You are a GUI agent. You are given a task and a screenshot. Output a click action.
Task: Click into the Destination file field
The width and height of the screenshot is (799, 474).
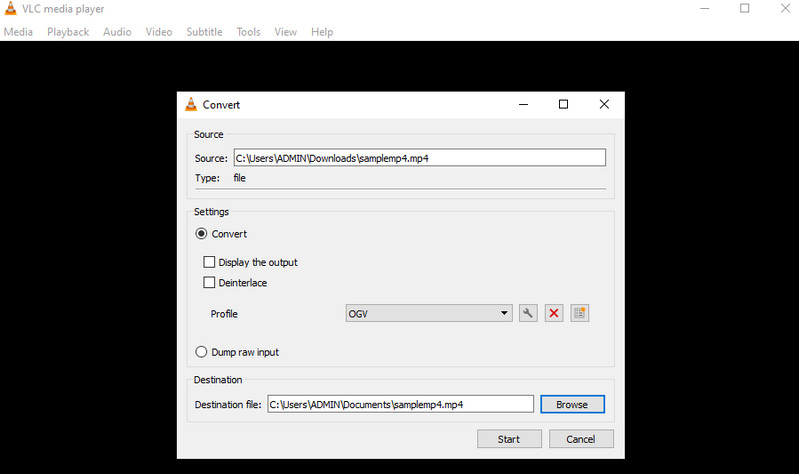(x=401, y=404)
